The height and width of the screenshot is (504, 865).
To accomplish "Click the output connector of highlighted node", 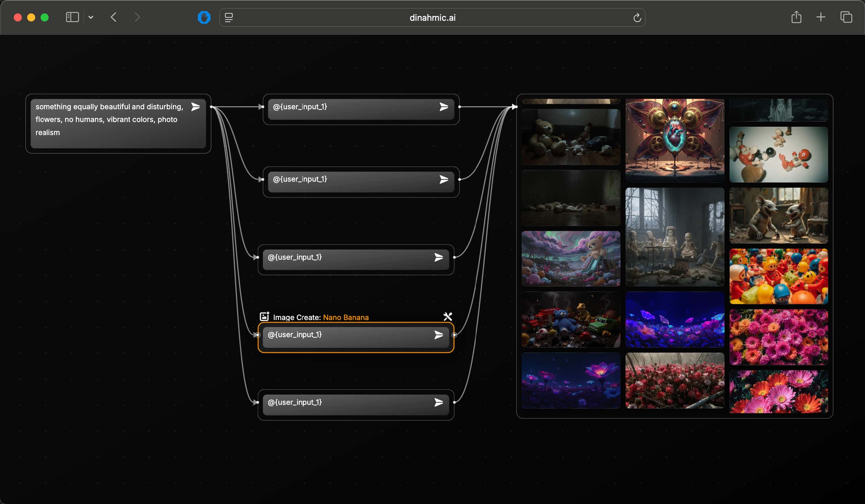I will (x=454, y=335).
